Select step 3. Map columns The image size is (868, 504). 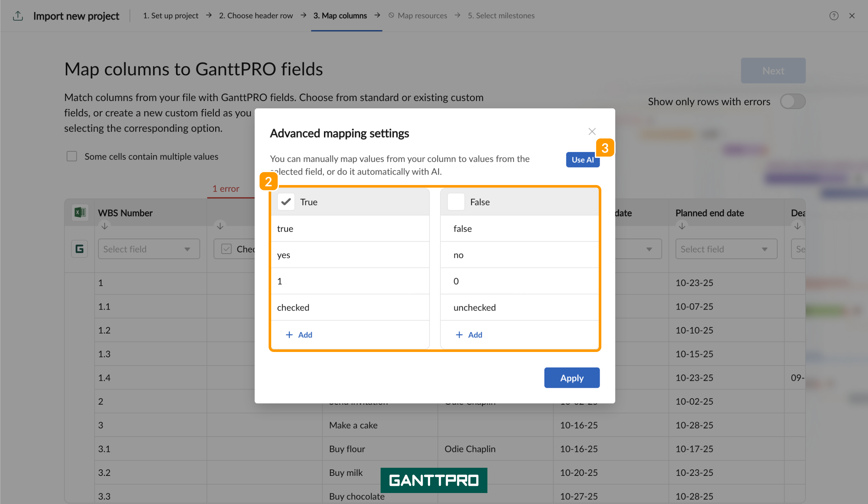pos(340,16)
